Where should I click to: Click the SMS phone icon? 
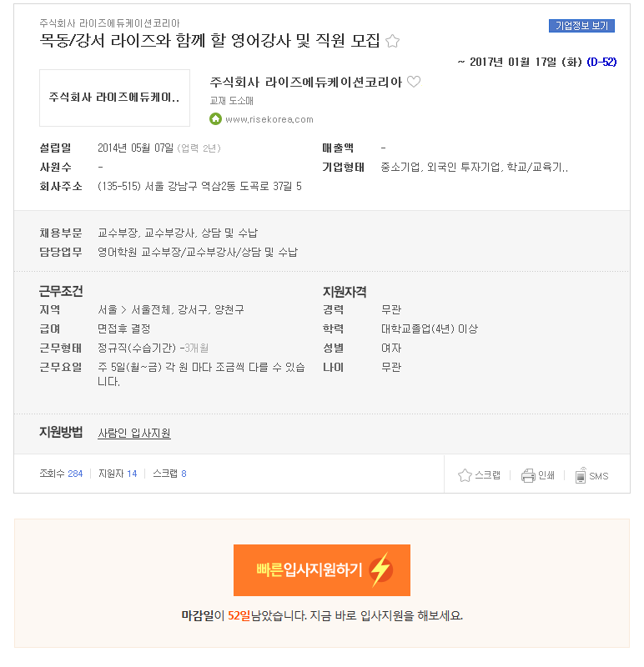580,475
